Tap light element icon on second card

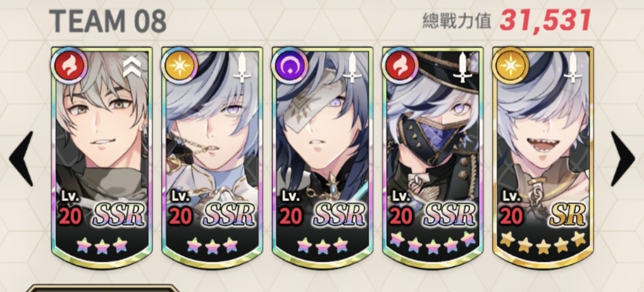coord(179,66)
